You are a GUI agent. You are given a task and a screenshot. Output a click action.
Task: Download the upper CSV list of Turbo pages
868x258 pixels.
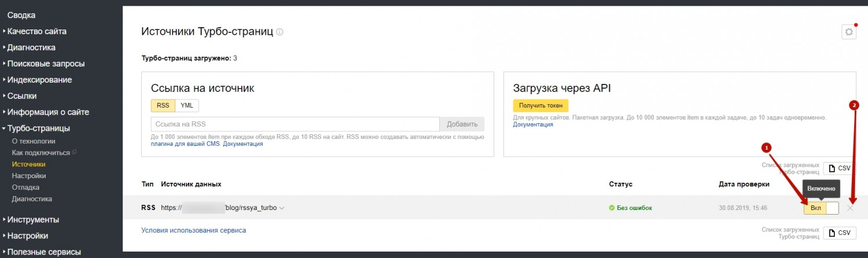coord(840,168)
